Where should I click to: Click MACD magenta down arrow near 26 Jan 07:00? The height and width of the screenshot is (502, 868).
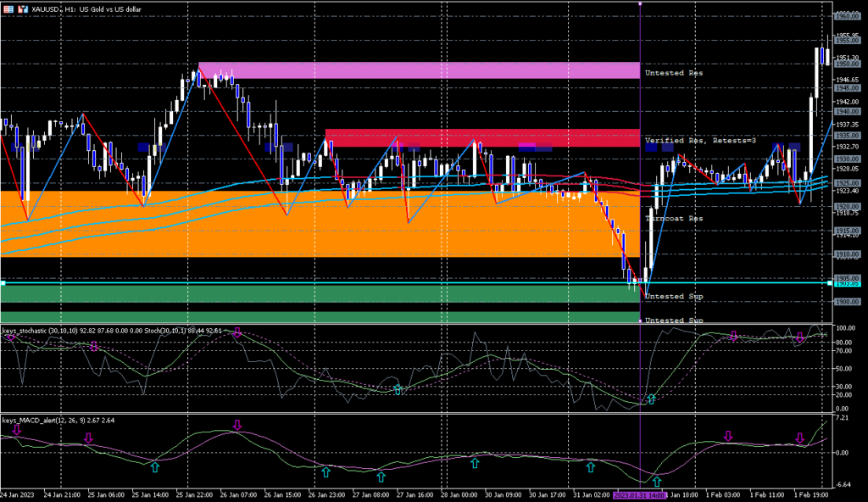pyautogui.click(x=238, y=425)
